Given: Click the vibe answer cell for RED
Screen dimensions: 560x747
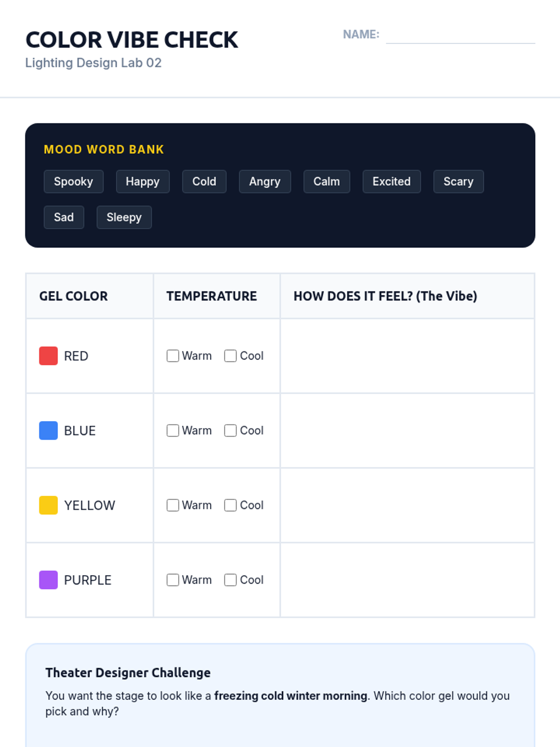Looking at the screenshot, I should coord(407,356).
